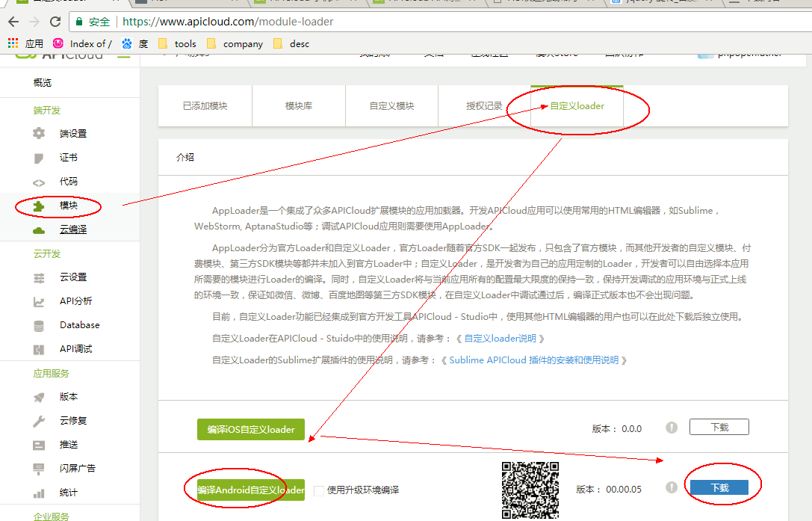This screenshot has width=812, height=521.
Task: Switch to the 授权记录 tab
Action: click(484, 106)
